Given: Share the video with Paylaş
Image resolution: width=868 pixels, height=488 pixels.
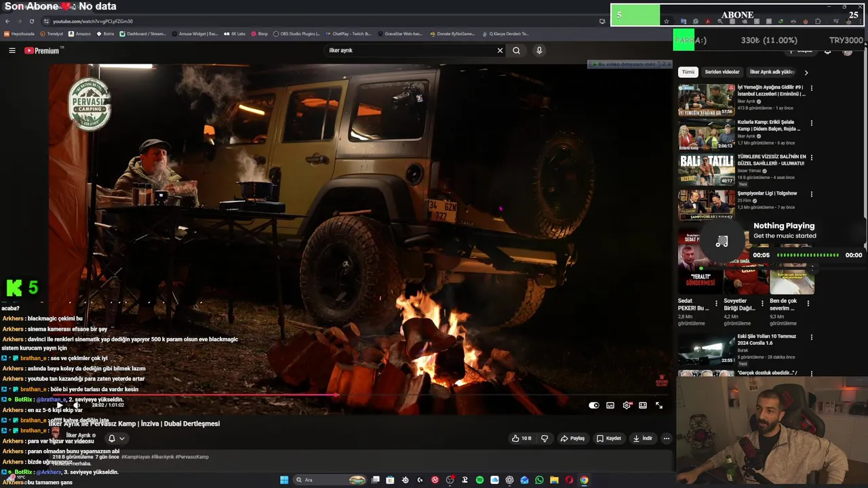Looking at the screenshot, I should click(572, 439).
